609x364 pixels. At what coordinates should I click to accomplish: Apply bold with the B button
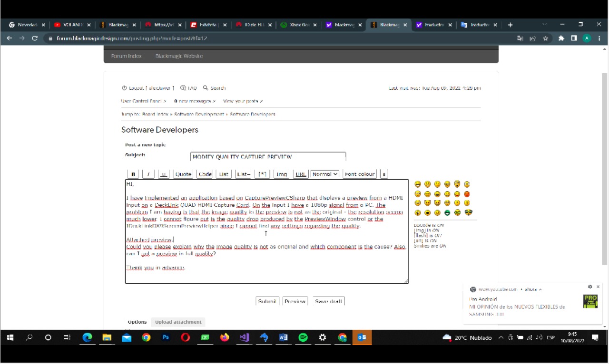[133, 174]
